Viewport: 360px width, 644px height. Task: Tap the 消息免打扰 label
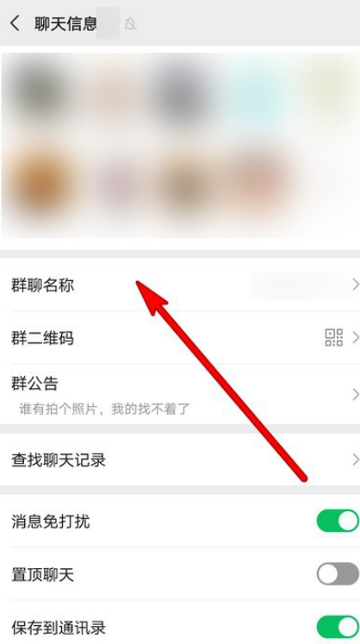pos(51,522)
